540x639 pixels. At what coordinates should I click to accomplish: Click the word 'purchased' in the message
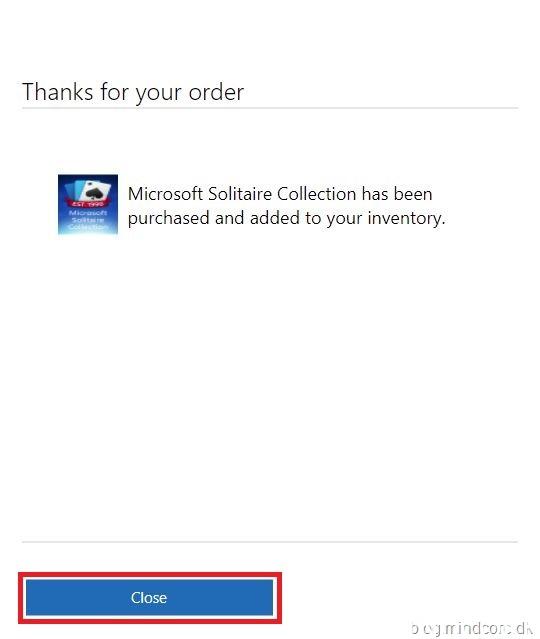[x=169, y=219]
